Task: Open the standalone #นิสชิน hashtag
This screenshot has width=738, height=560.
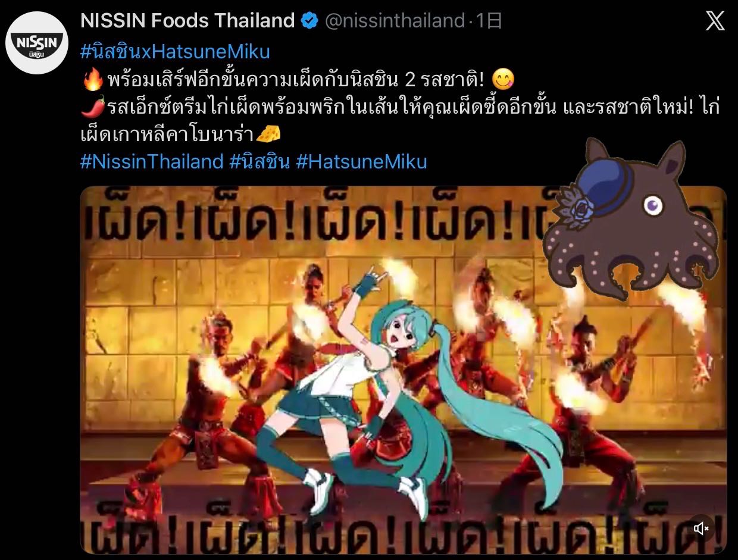Action: (259, 162)
